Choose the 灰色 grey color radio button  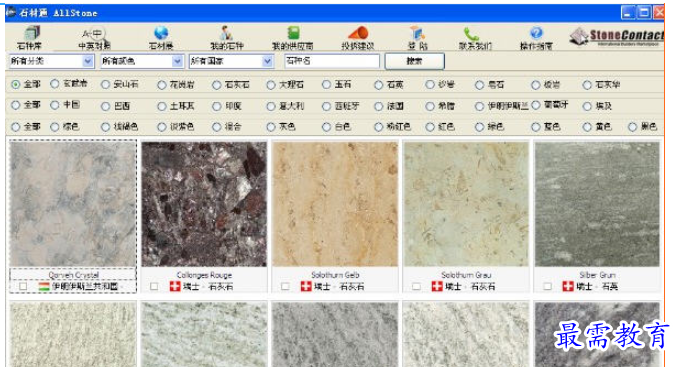(x=271, y=127)
